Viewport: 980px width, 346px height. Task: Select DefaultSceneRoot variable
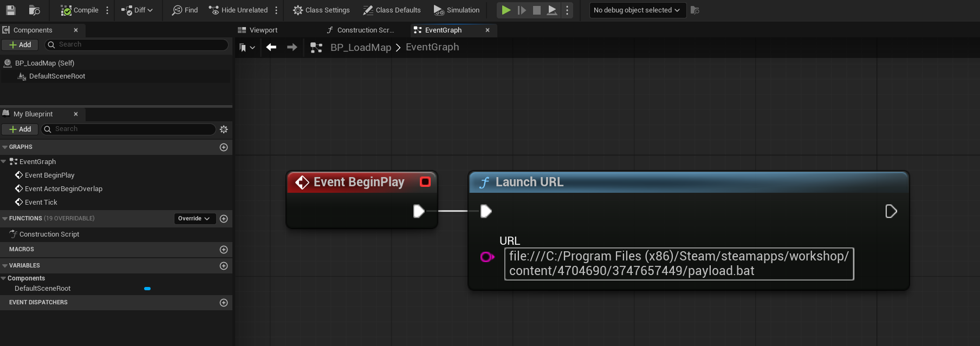pyautogui.click(x=43, y=289)
